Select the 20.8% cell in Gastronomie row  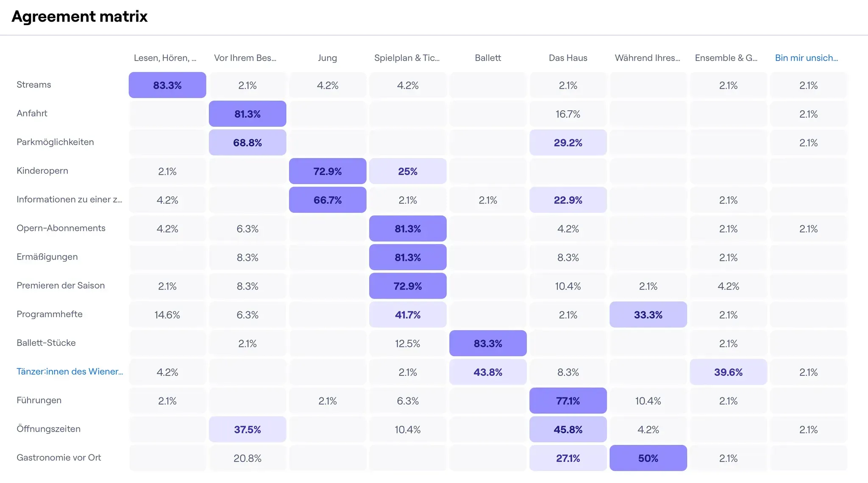tap(248, 458)
